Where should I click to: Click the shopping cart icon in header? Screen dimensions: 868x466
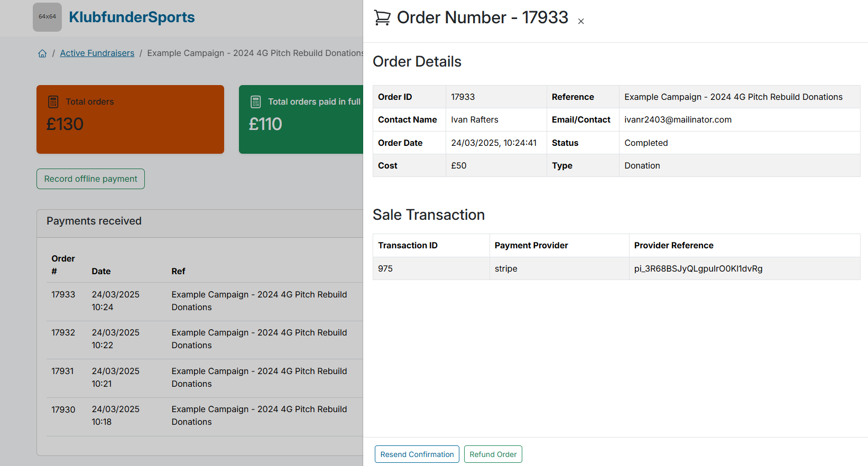tap(382, 18)
